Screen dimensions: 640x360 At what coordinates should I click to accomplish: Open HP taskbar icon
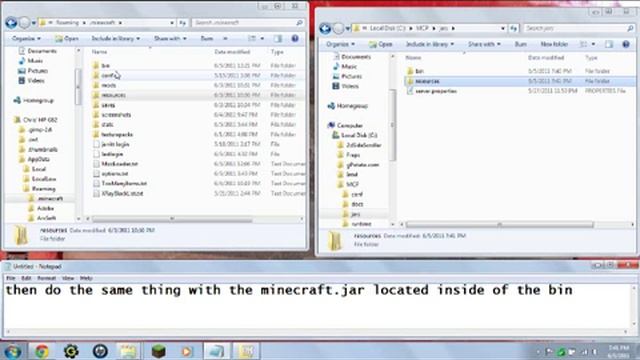[100, 351]
